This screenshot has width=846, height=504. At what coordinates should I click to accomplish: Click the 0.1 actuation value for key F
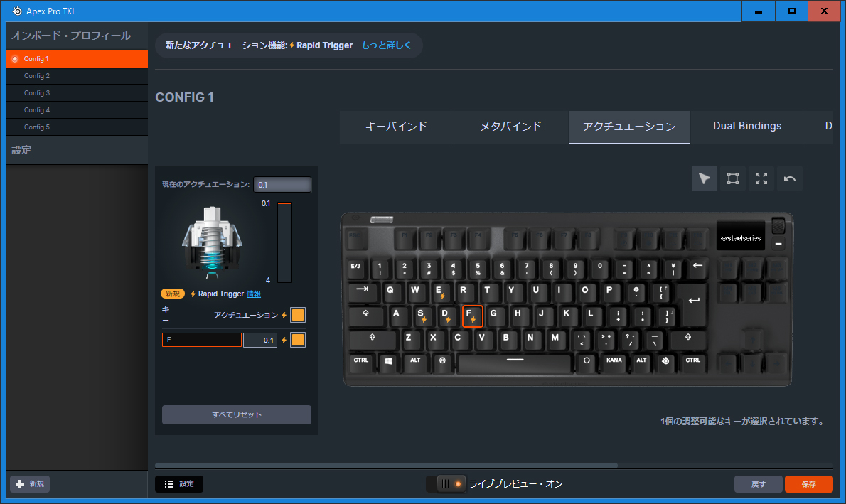[260, 340]
